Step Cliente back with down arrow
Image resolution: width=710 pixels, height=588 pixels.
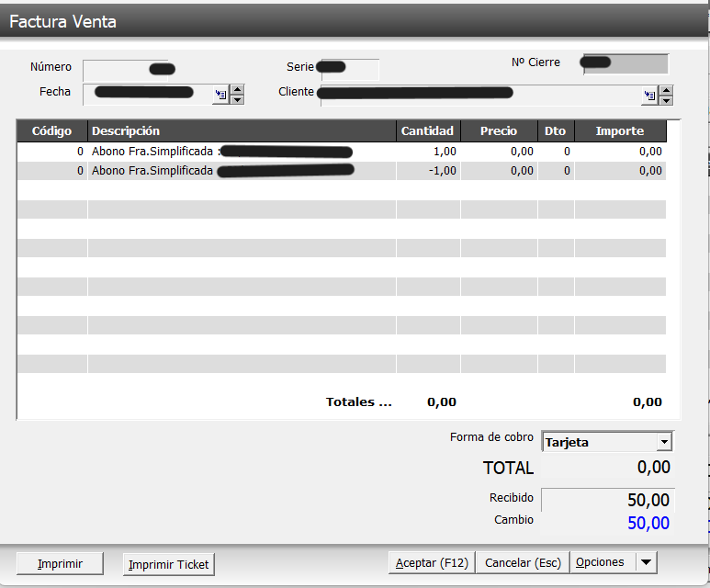666,100
